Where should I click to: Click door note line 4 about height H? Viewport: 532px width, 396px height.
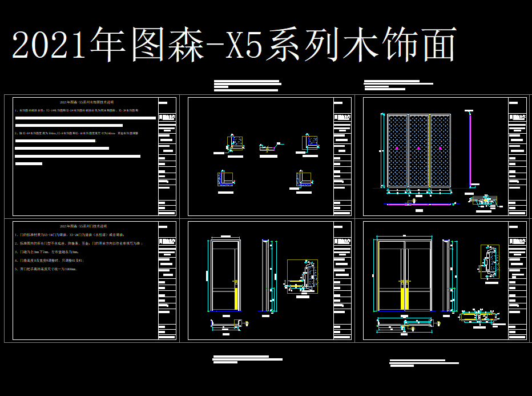click(x=49, y=261)
